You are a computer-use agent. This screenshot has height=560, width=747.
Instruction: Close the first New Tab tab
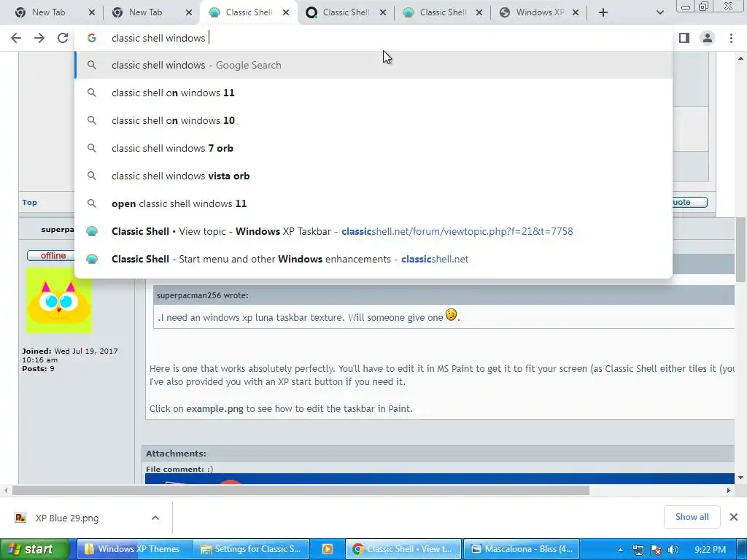[x=92, y=12]
